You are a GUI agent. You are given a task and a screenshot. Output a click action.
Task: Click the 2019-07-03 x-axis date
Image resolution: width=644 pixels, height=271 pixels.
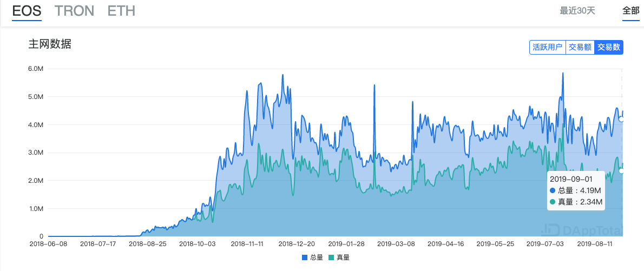(x=544, y=243)
